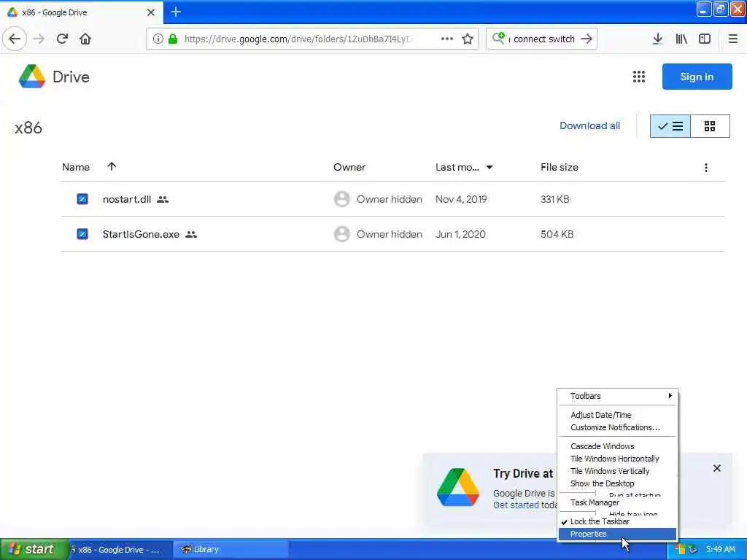Viewport: 747px width, 560px height.
Task: Click the File size column header
Action: [560, 167]
